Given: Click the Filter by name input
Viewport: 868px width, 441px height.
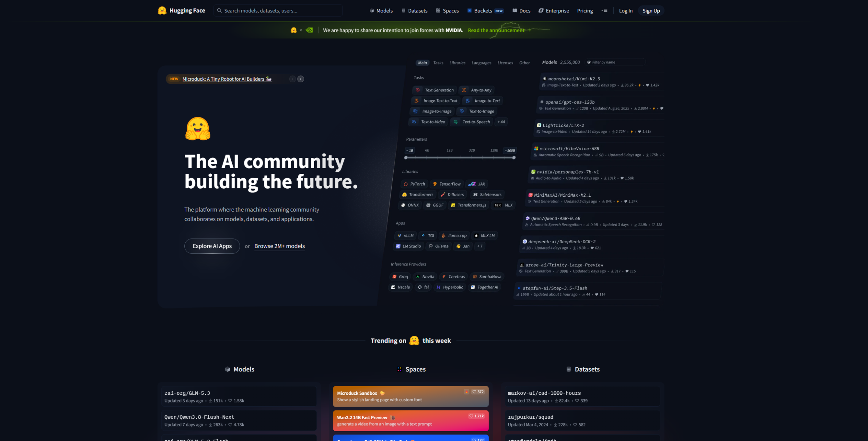Looking at the screenshot, I should click(x=615, y=62).
